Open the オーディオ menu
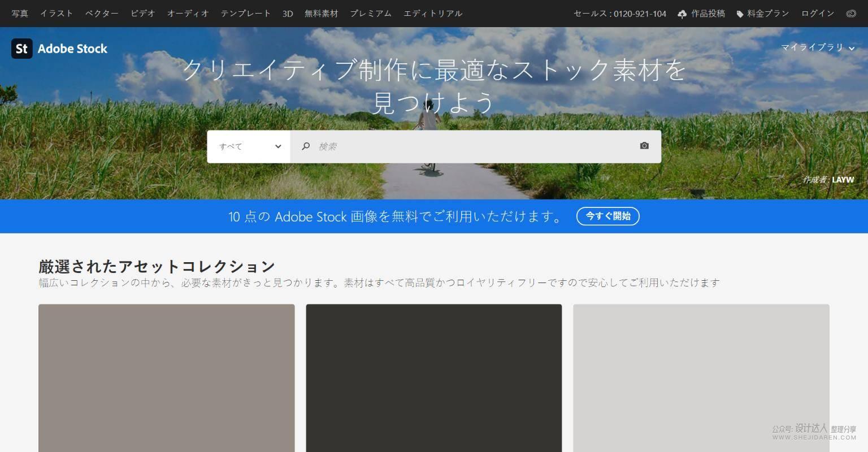The width and height of the screenshot is (868, 452). 188,14
